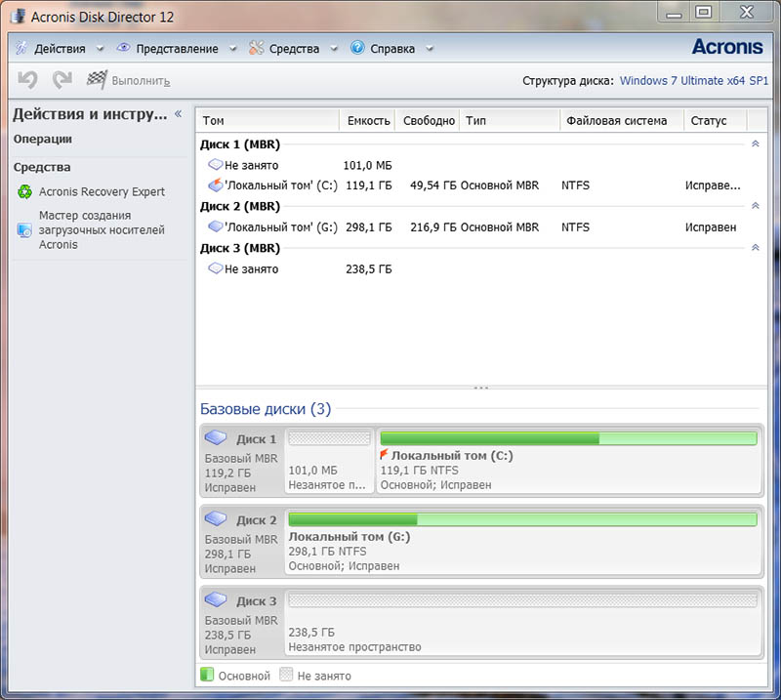Expand the Действия dropdown arrow
This screenshot has width=781, height=700.
click(100, 49)
